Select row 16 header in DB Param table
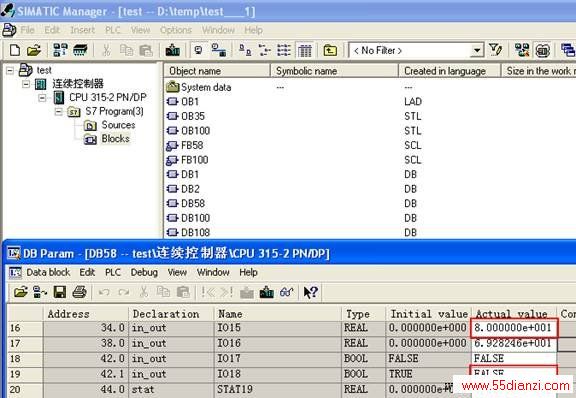 coord(25,328)
